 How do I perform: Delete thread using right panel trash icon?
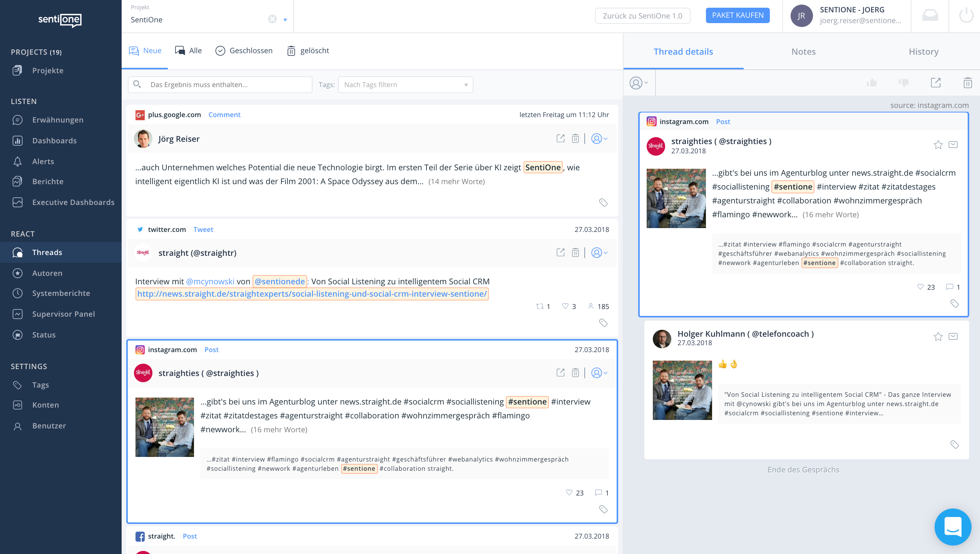click(x=967, y=83)
